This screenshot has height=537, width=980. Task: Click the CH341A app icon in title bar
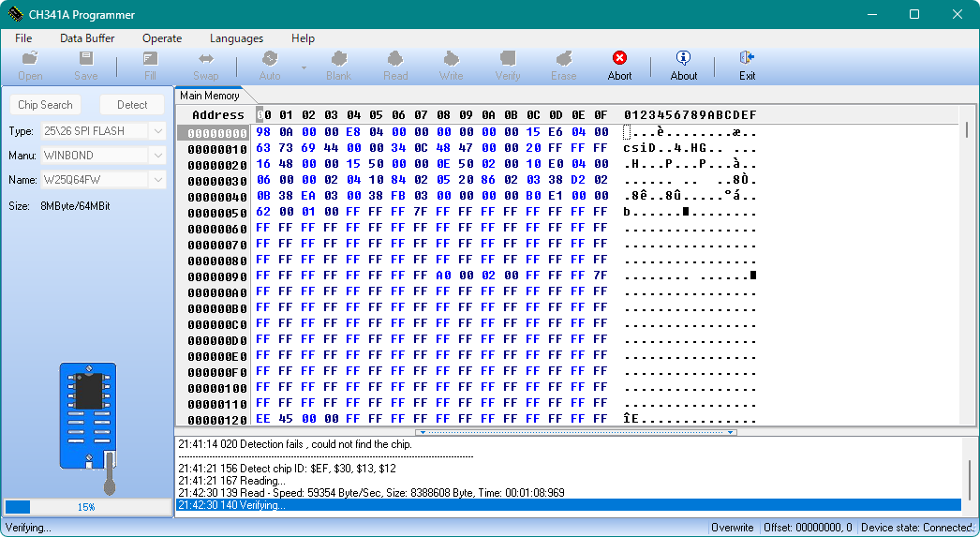[15, 14]
